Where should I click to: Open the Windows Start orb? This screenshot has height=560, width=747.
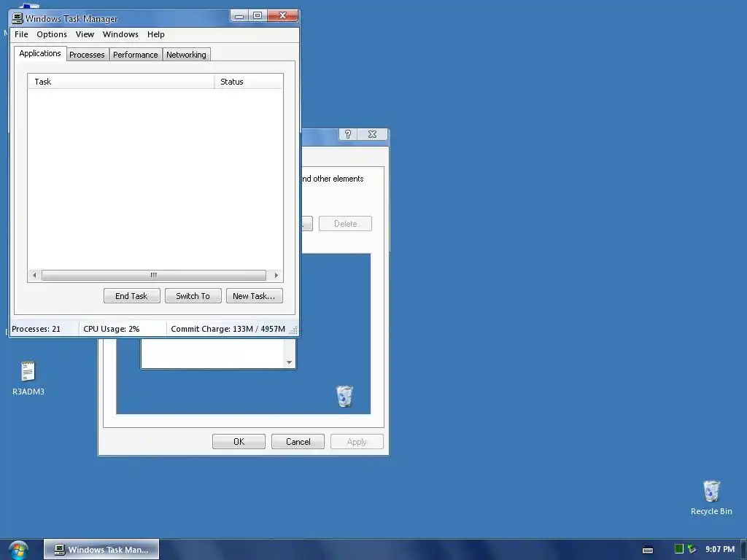point(18,550)
